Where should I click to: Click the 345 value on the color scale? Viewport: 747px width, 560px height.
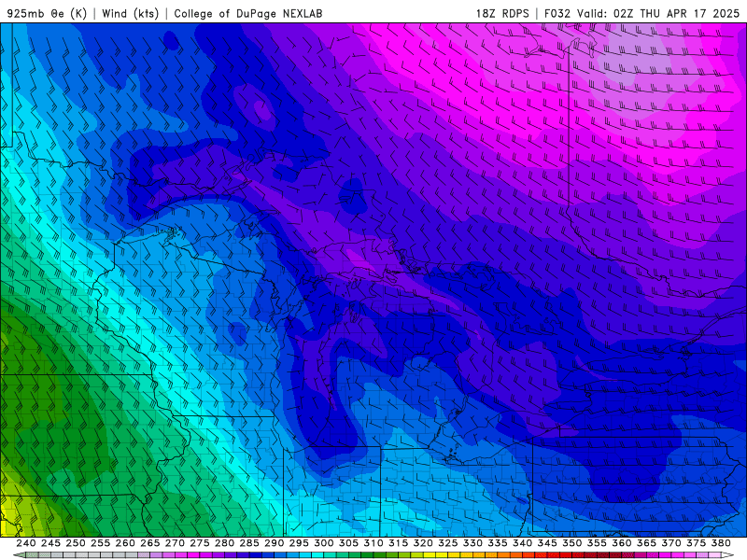(547, 543)
